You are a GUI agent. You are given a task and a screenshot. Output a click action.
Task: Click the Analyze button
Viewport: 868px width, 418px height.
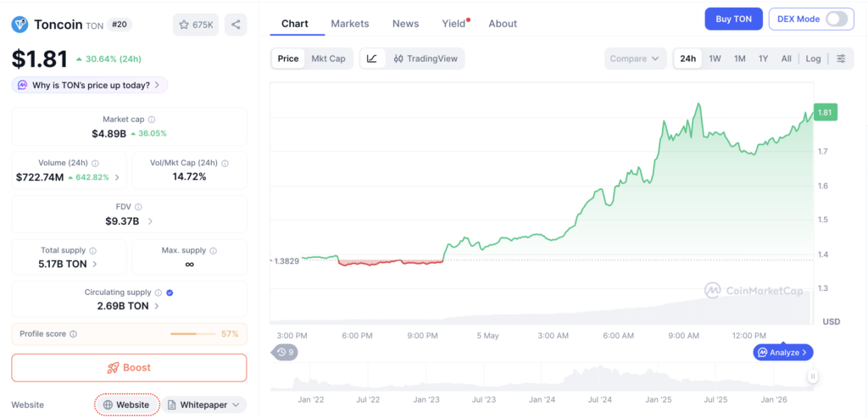click(x=783, y=352)
